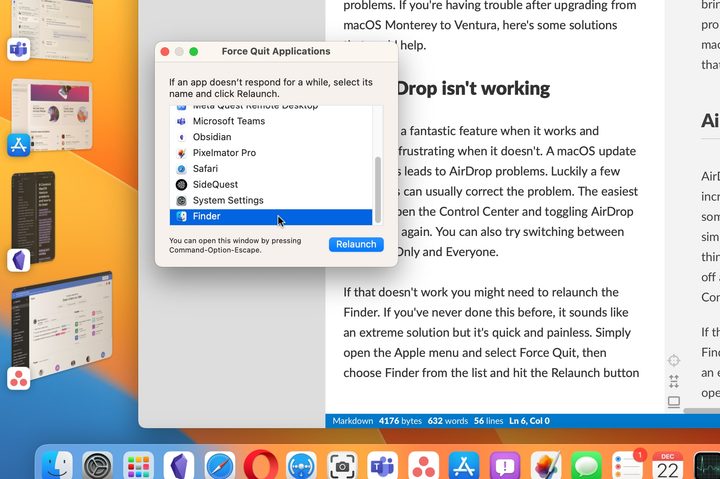
Task: Switch to the App Store Stage Manager window
Action: coord(51,115)
